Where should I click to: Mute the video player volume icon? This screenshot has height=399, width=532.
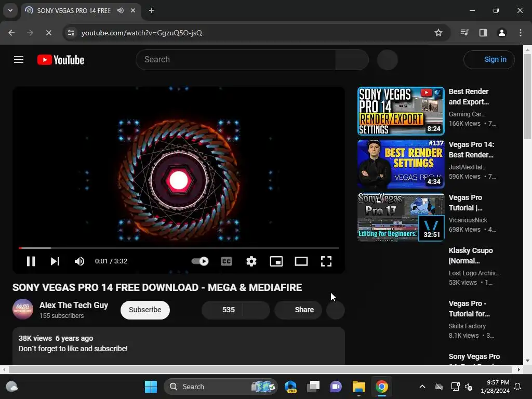[x=79, y=261]
